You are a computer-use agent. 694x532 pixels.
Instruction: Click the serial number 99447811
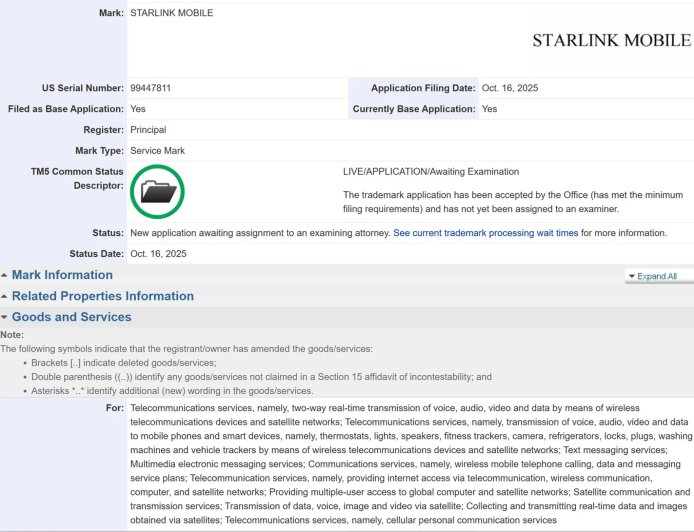pyautogui.click(x=151, y=88)
